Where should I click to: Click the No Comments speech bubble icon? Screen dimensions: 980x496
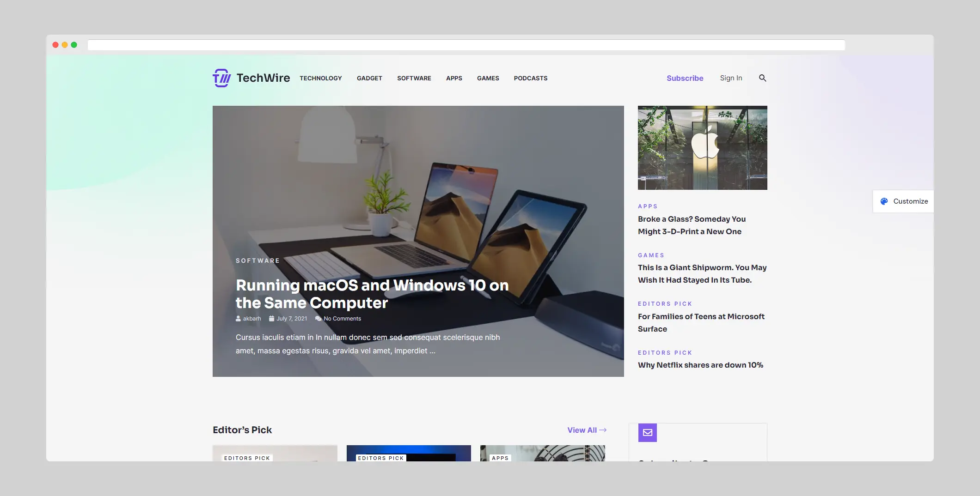tap(318, 319)
